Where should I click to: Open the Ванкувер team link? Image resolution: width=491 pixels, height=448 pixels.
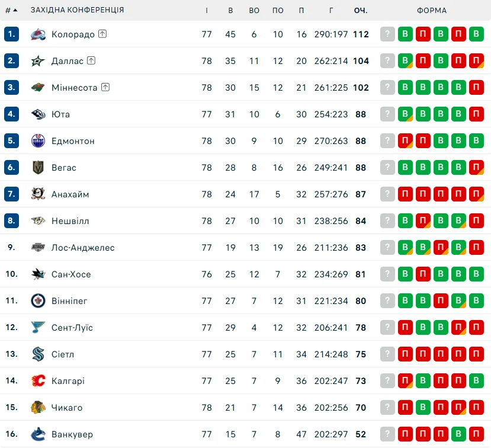coord(72,434)
